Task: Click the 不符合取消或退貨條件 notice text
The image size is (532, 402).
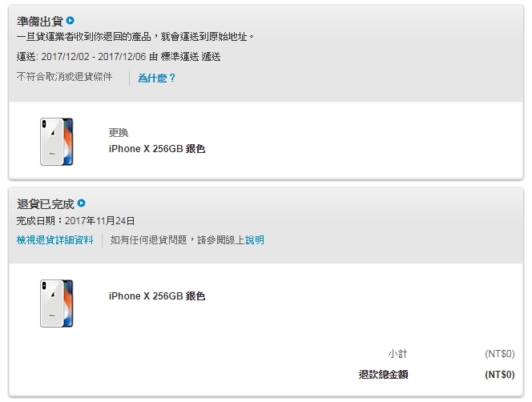Action: tap(66, 78)
